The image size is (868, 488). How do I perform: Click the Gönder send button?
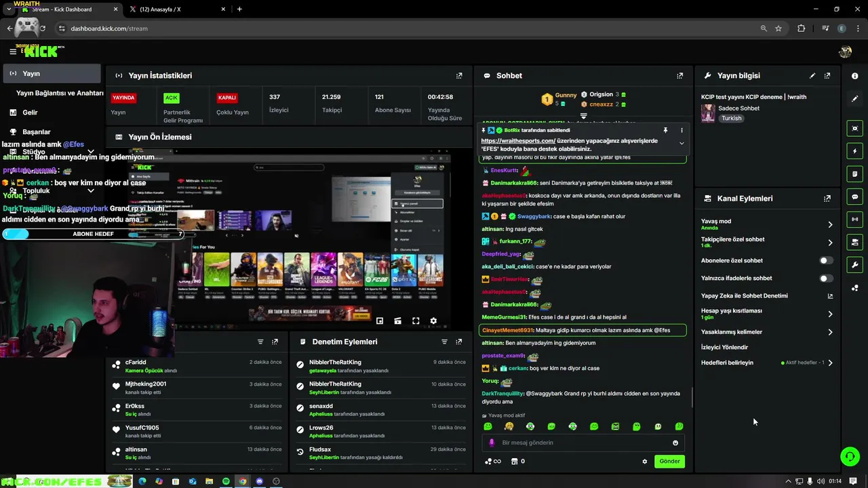669,461
